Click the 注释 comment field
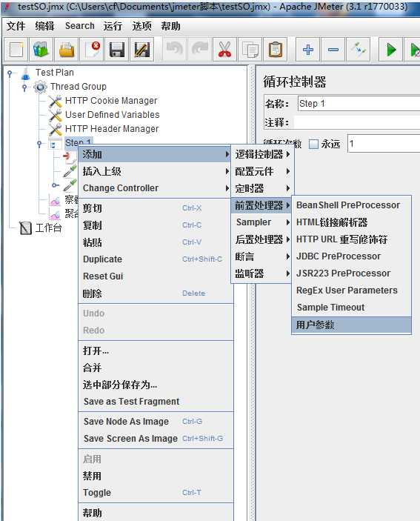This screenshot has height=521, width=420. 357,122
